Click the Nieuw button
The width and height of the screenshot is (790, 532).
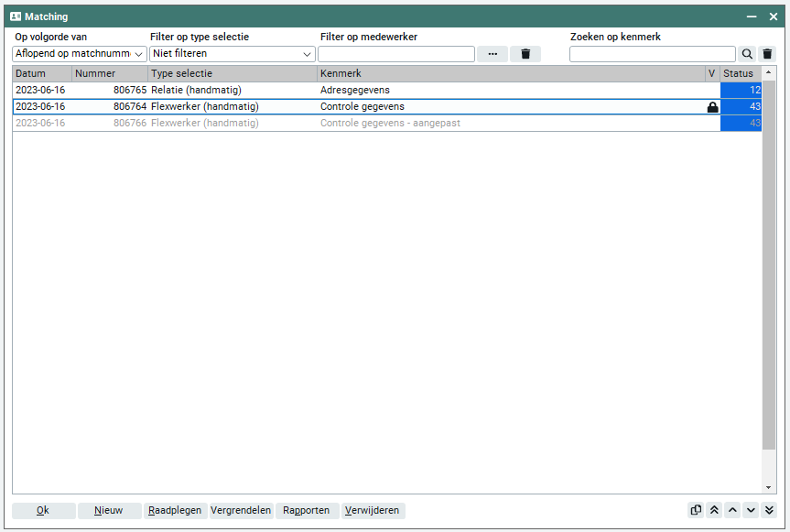[109, 511]
